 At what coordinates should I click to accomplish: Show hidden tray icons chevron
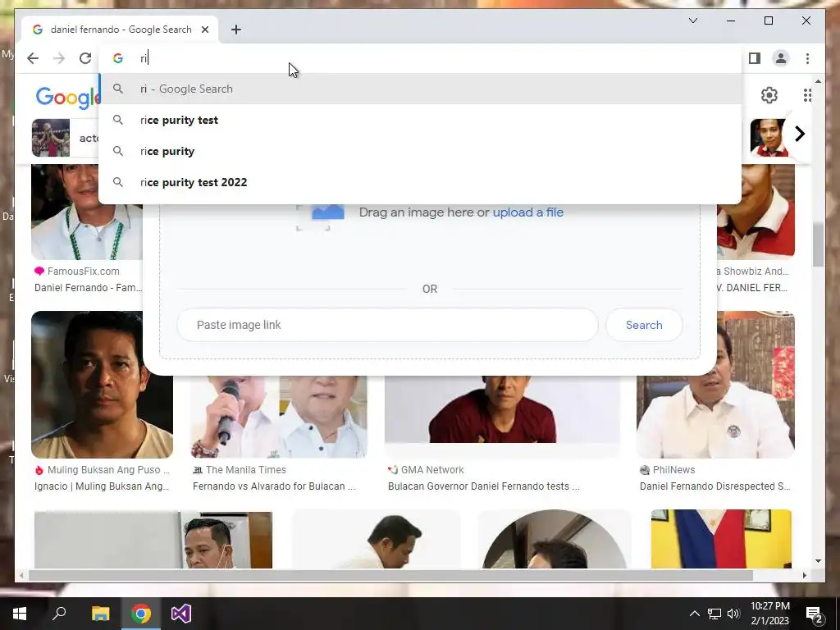click(694, 614)
